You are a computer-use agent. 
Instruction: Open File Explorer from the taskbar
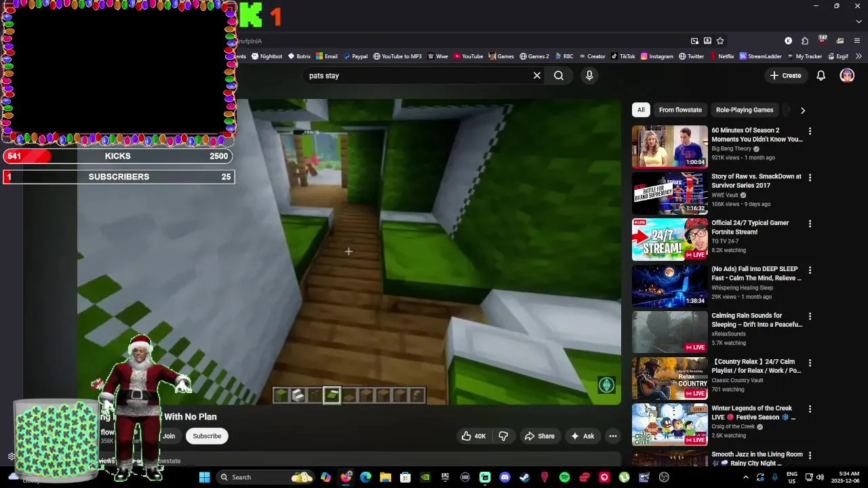pyautogui.click(x=385, y=477)
